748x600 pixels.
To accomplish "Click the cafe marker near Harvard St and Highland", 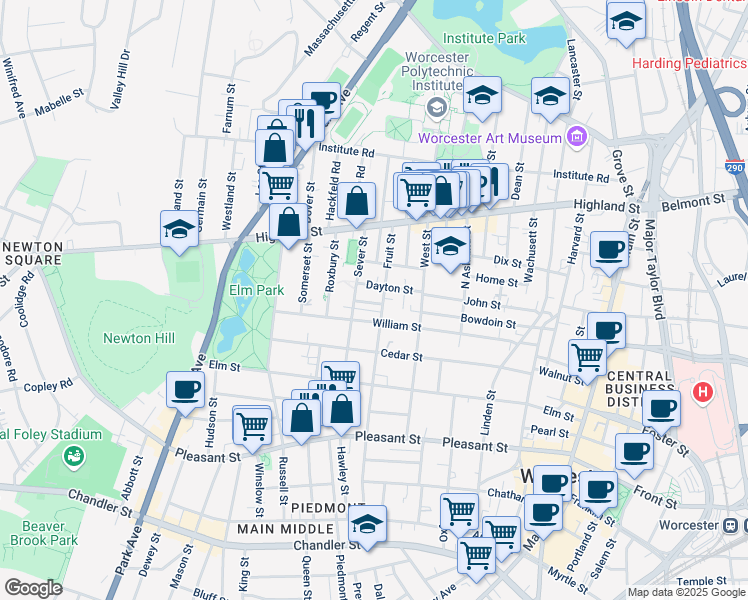I will pos(609,253).
